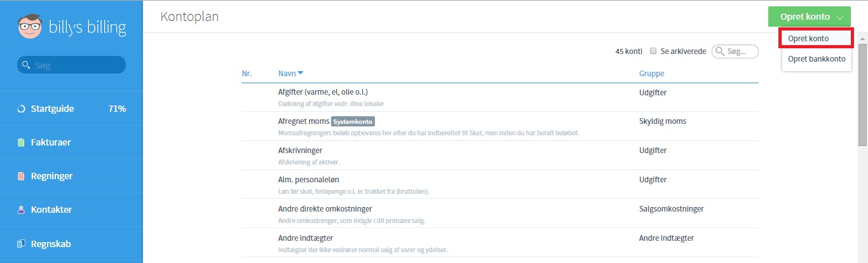Open the Afregnet moms Systemkonto row
The height and width of the screenshot is (263, 868).
(500, 126)
